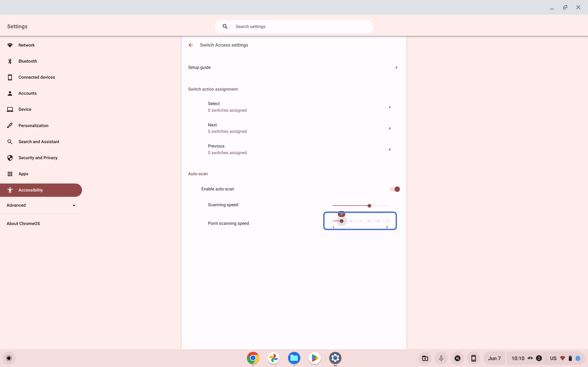Viewport: 588px width, 367px height.
Task: Open About ChromeOS
Action: coord(23,223)
